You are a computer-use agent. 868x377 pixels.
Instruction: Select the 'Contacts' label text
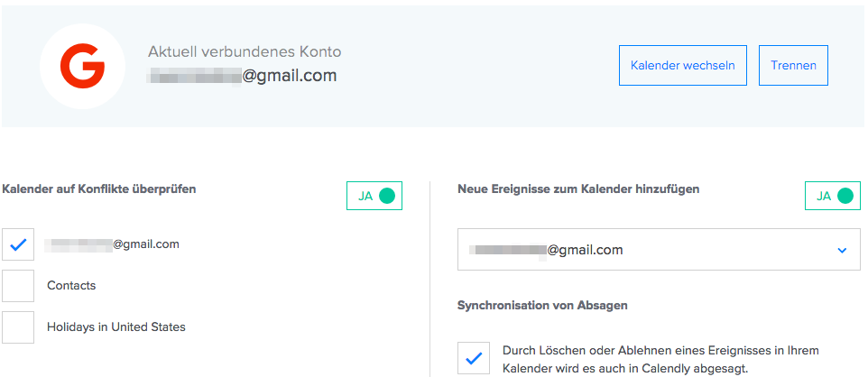71,286
